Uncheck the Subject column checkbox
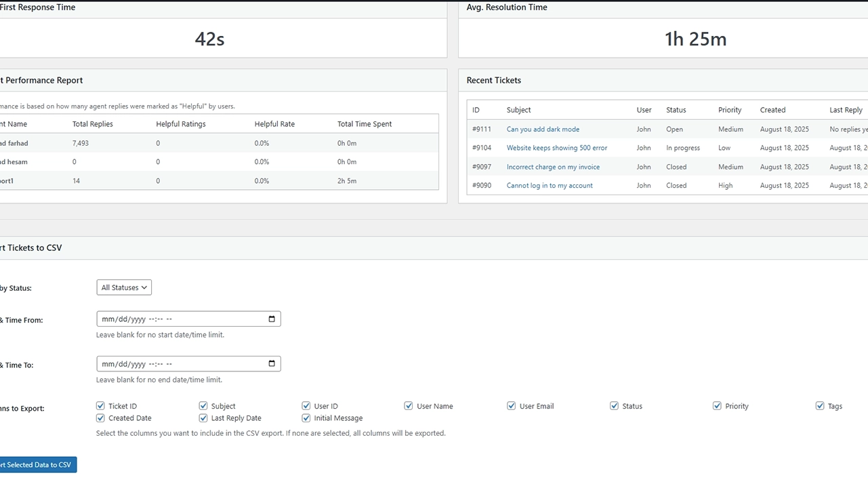868x488 pixels. coord(203,406)
